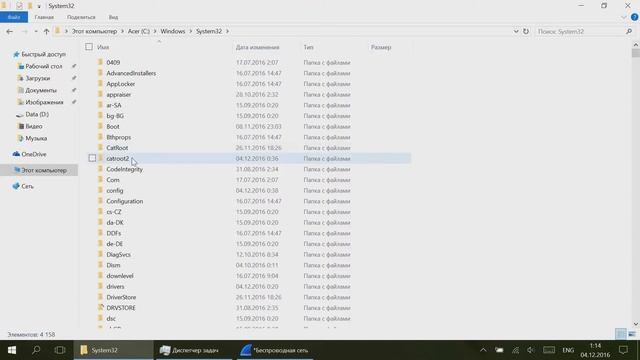
Task: Select the CodeIntegrity folder icon
Action: point(100,169)
